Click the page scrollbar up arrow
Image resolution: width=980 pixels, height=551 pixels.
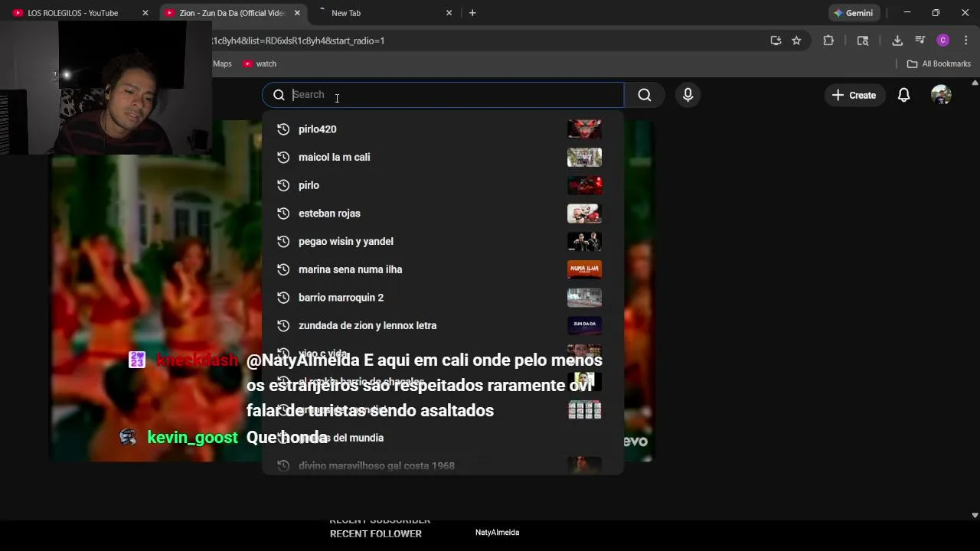(975, 83)
